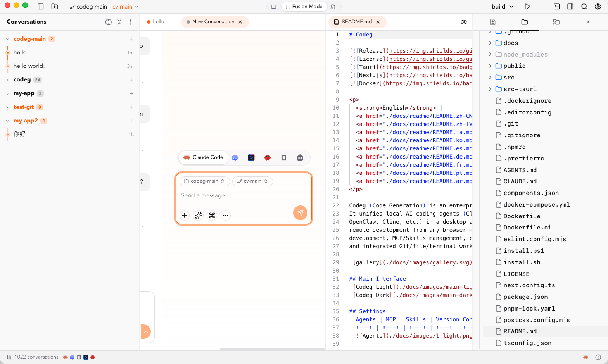Select the Claude Code agent button
Image resolution: width=608 pixels, height=364 pixels.
[204, 157]
